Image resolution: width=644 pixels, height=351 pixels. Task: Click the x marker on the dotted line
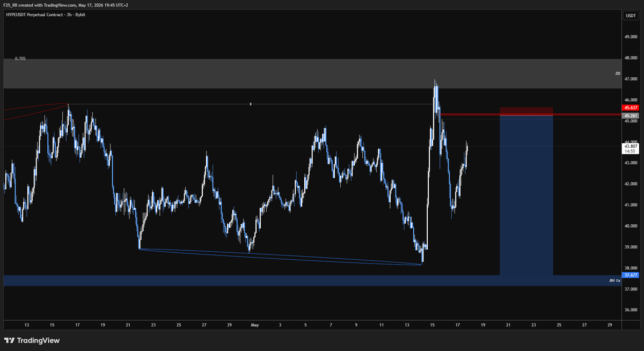250,104
